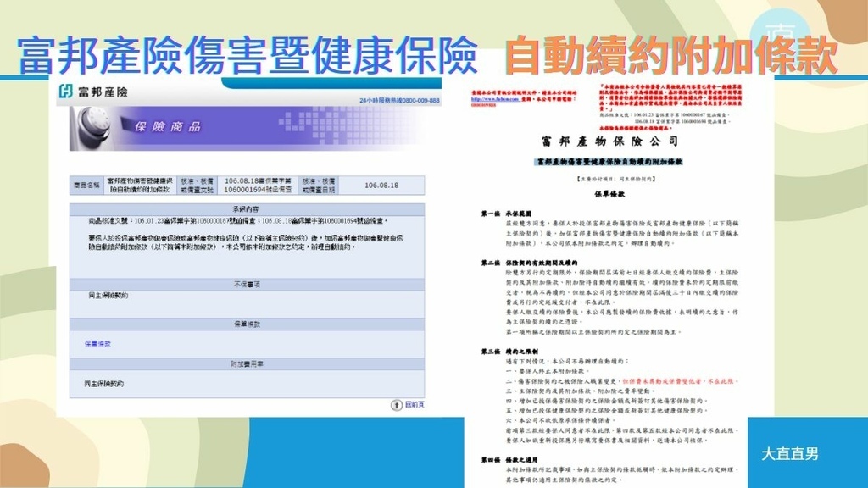This screenshot has height=488, width=868.
Task: Click the 第一條 承保範圍 heading
Action: point(506,213)
